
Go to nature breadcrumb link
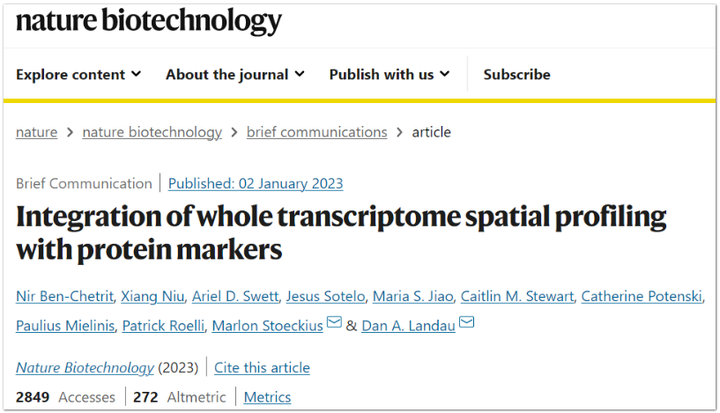(x=37, y=132)
